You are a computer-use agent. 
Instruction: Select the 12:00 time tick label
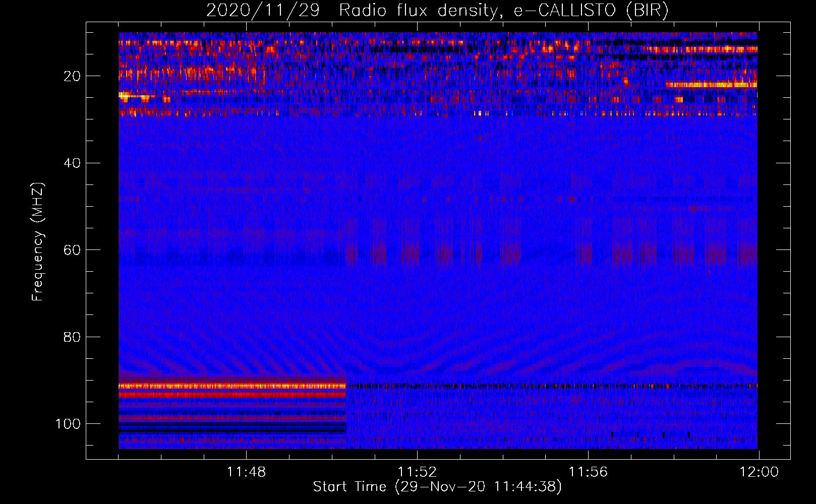tap(759, 472)
